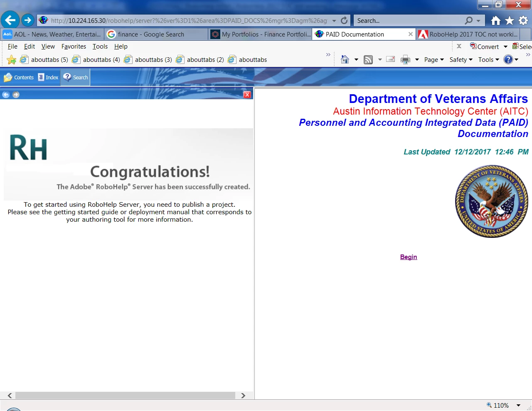Open the gear Tools icon
The width and height of the screenshot is (532, 411).
523,20
